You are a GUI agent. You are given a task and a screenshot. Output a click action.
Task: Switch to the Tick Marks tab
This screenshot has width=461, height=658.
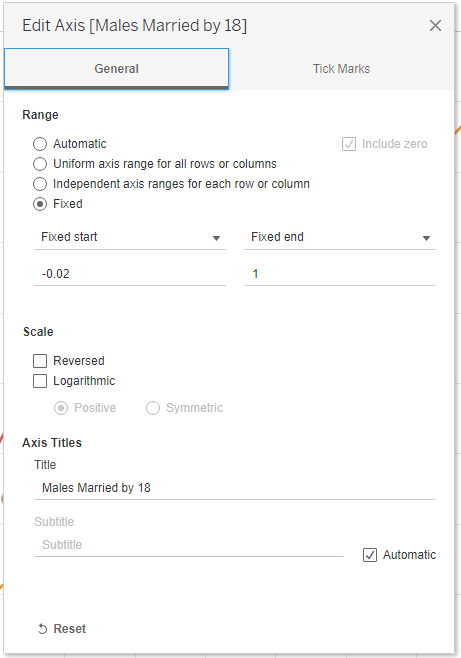[x=341, y=69]
